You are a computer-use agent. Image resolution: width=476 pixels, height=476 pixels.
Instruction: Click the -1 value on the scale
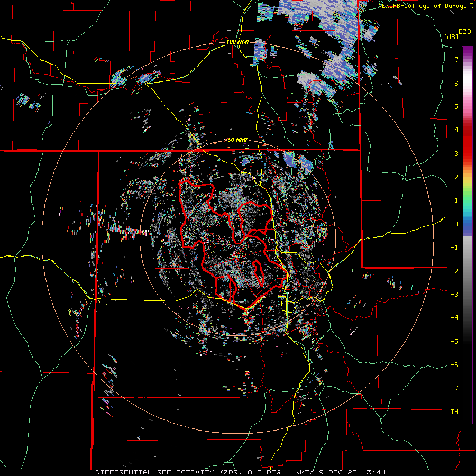[454, 248]
